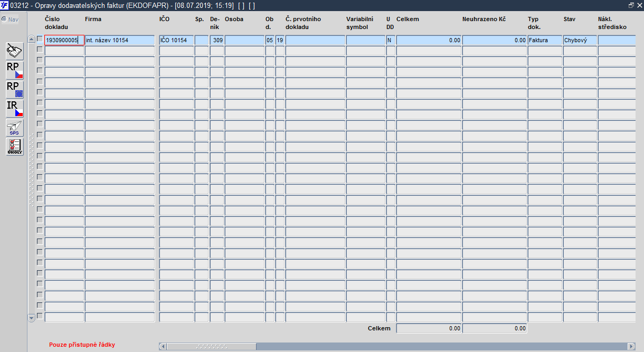Click the Stav field 'Chybový'
This screenshot has height=352, width=644.
coord(580,40)
